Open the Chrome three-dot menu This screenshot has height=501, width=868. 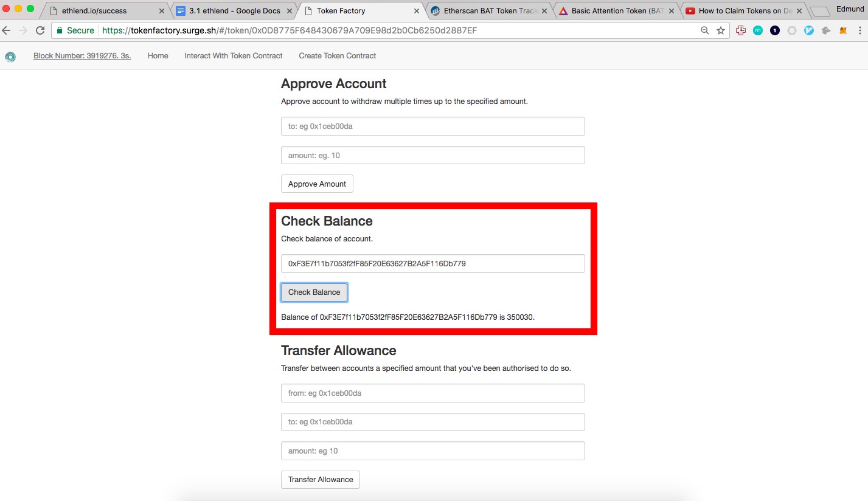pyautogui.click(x=860, y=30)
